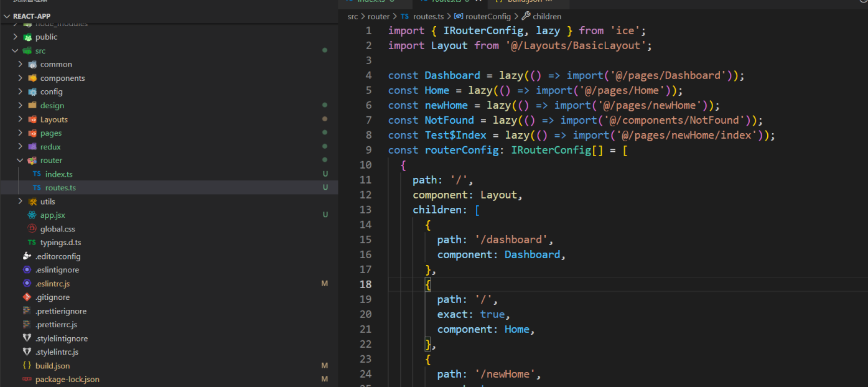Screen dimensions: 868x387
Task: Click the Dashboard constant name on line 4
Action: click(452, 75)
